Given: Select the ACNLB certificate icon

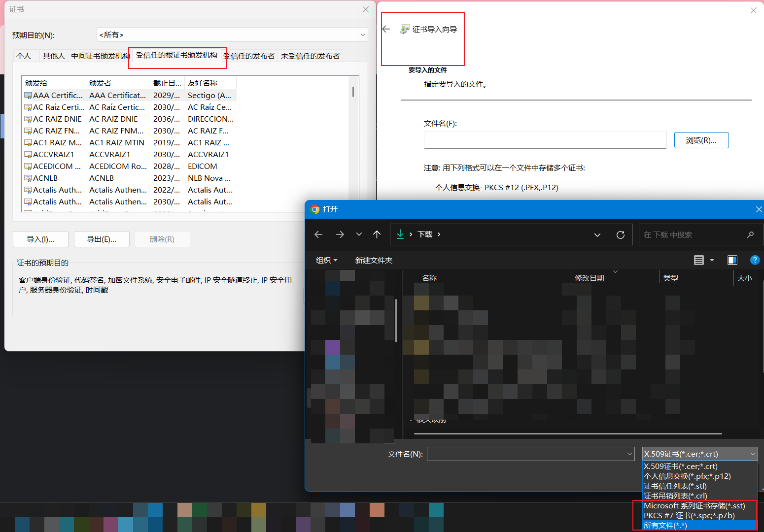Looking at the screenshot, I should (28, 178).
